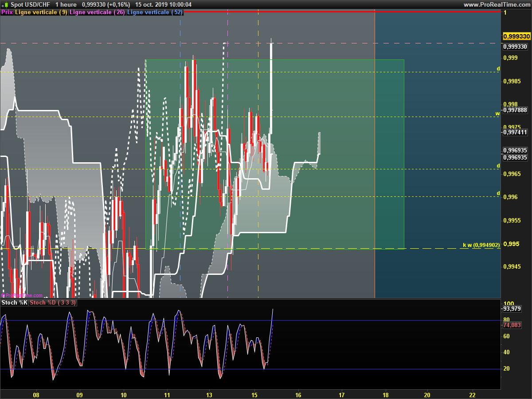Click date label 09 on time axis

coord(80,395)
